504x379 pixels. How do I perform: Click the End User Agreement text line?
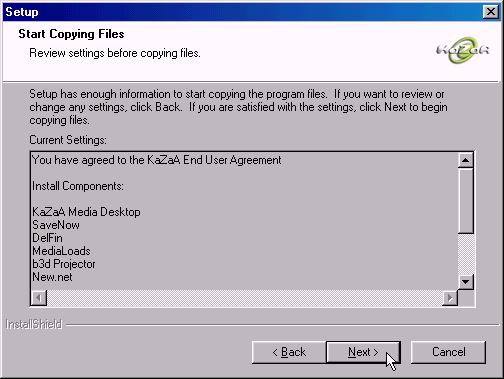point(157,160)
